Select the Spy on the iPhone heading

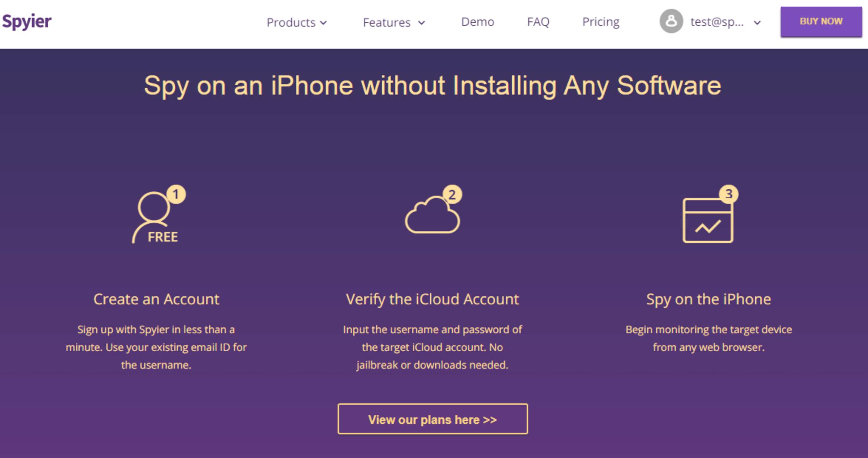708,299
